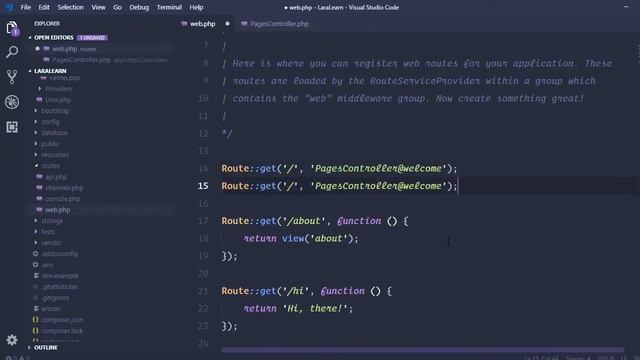This screenshot has height=360, width=640.
Task: Click the User.php PHP file icon
Action: [39, 100]
